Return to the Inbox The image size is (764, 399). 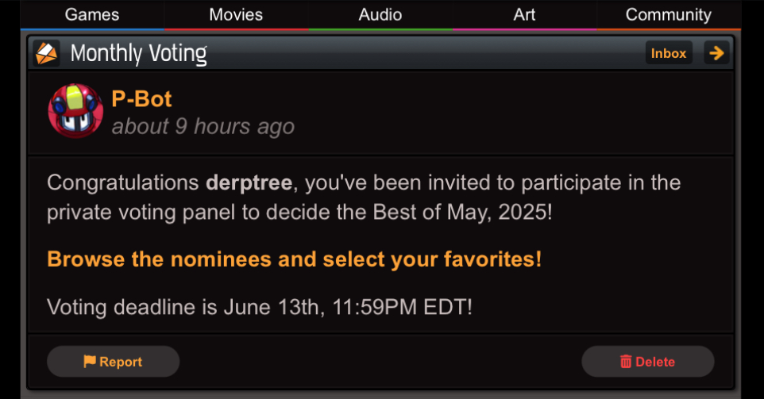(x=668, y=53)
